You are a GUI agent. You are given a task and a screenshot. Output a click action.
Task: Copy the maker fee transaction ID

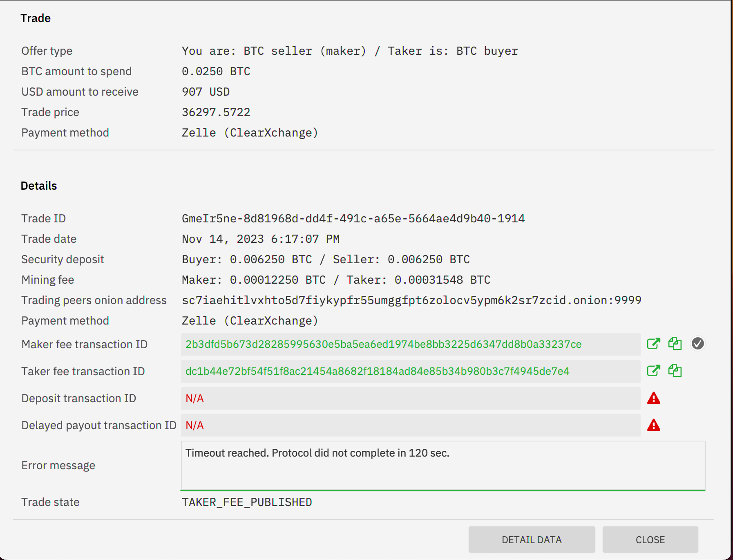(x=675, y=344)
